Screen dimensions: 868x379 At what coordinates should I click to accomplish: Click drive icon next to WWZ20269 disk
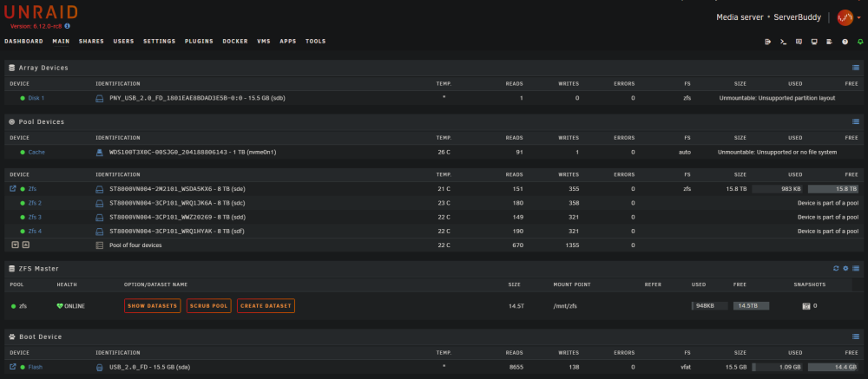(100, 217)
